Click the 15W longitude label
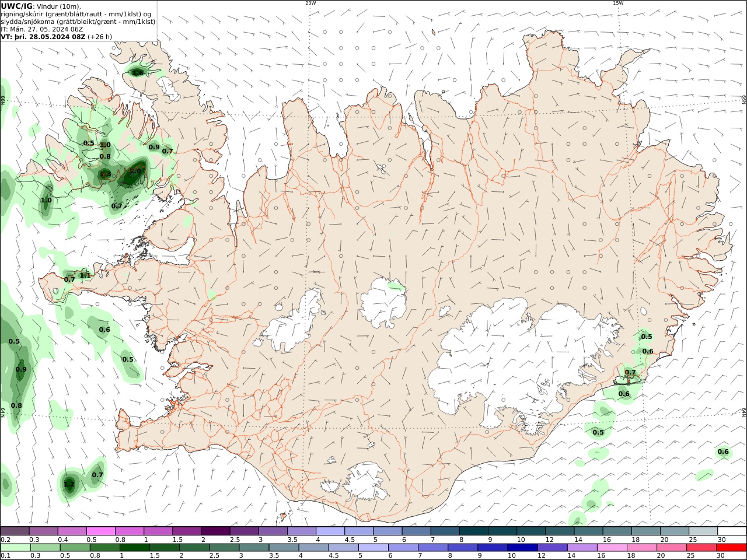747x560 pixels. pos(618,3)
